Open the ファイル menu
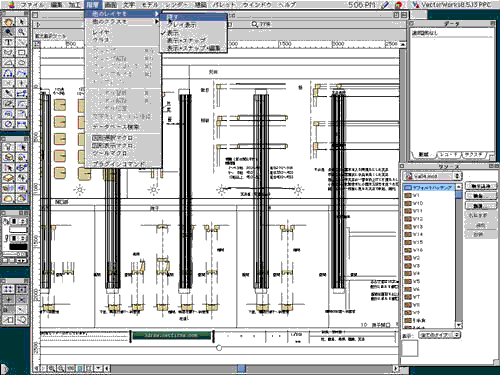The image size is (500, 375). click(x=32, y=5)
